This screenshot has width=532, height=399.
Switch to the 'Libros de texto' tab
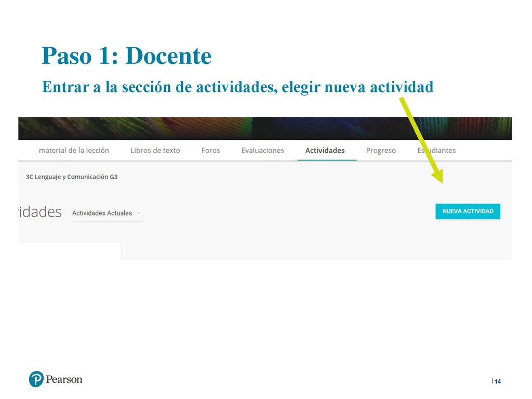(155, 150)
